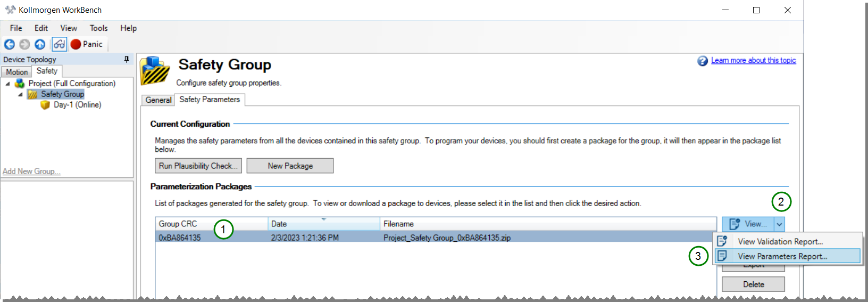868x302 pixels.
Task: Maximize the Kollmorgen WorkBench window
Action: click(756, 10)
